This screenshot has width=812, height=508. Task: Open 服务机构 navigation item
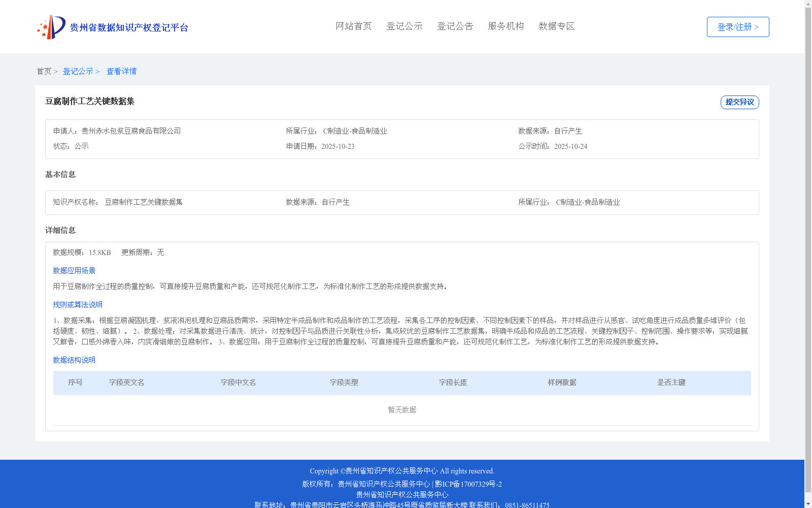[506, 26]
